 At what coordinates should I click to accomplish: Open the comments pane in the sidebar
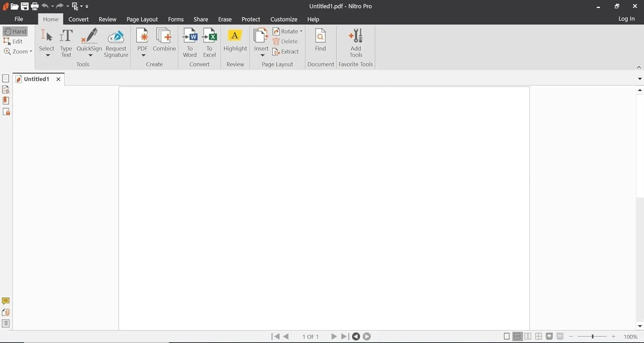point(6,301)
